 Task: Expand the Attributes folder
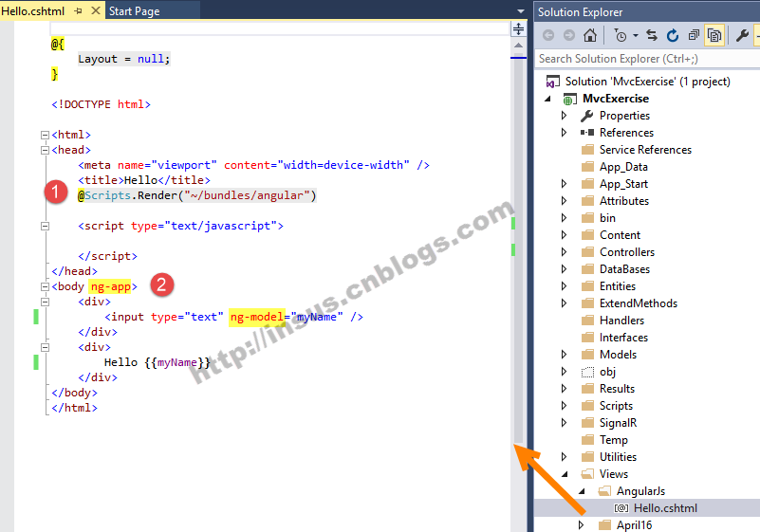(564, 201)
